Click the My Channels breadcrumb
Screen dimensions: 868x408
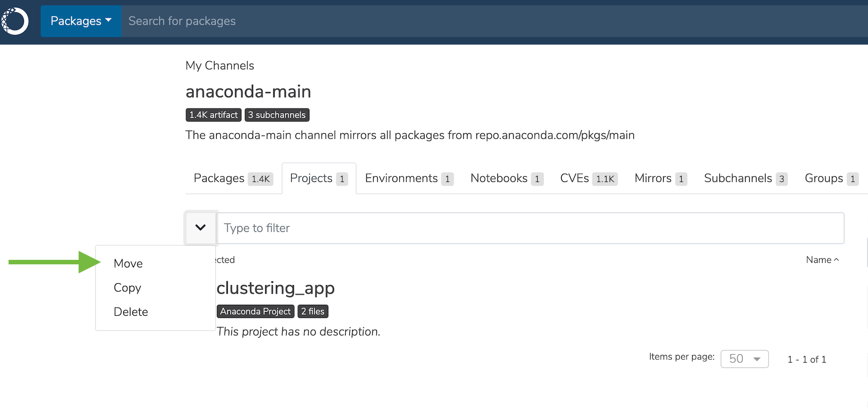(220, 66)
